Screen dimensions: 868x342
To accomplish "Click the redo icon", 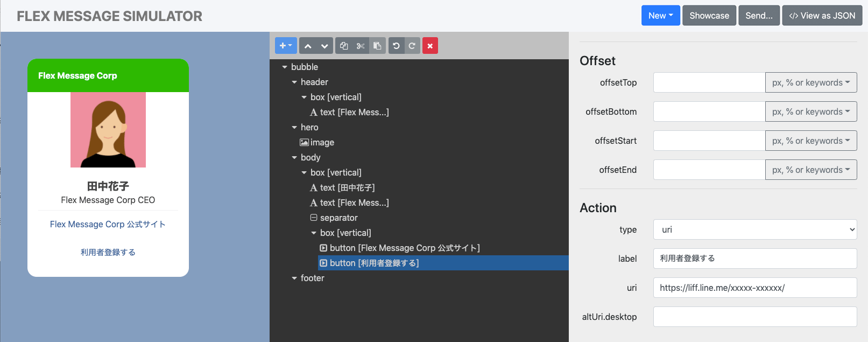I will point(412,46).
